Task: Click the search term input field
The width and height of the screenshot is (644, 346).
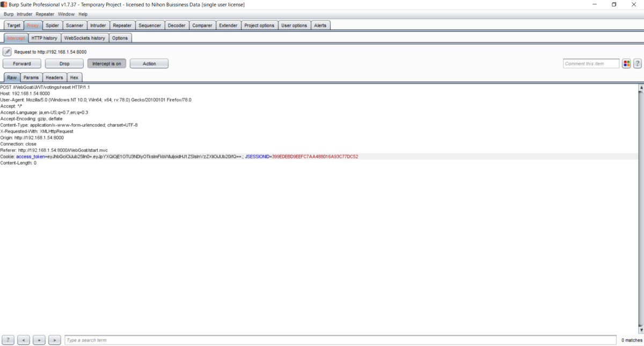Action: 341,340
